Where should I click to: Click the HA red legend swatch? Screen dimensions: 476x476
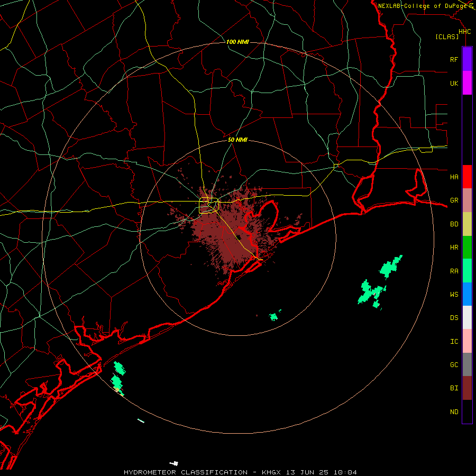coord(467,177)
